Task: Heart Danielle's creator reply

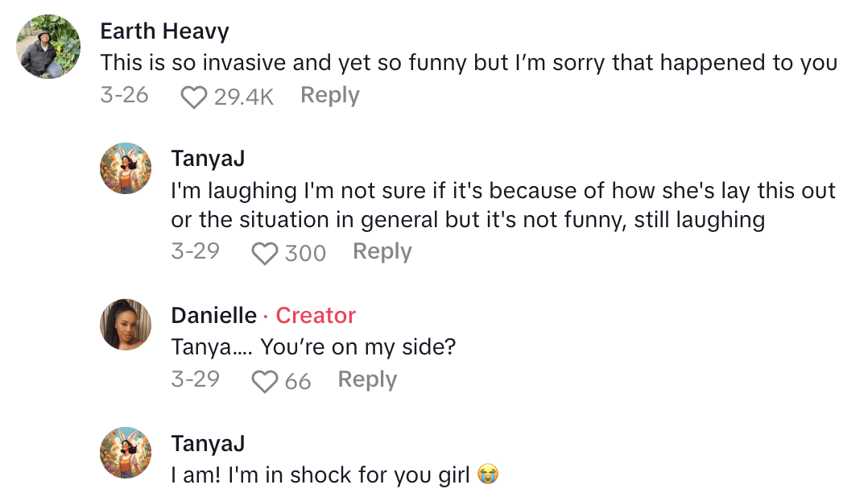Action: [264, 381]
